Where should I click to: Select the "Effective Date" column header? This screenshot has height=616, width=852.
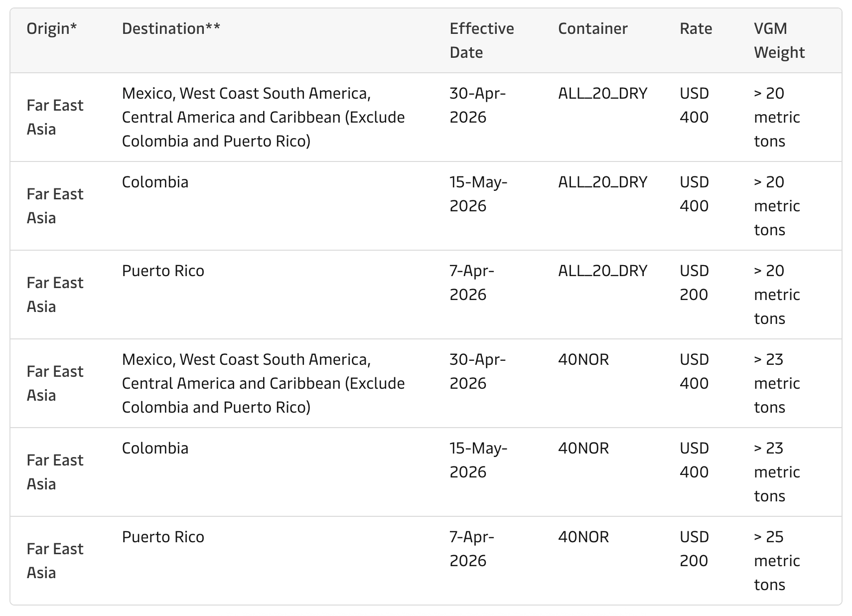tap(481, 40)
